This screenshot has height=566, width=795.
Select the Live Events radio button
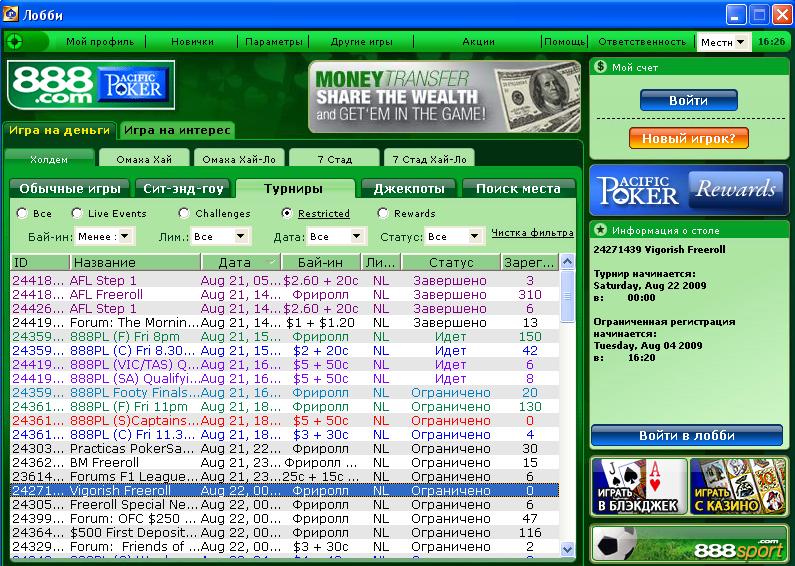pos(77,213)
